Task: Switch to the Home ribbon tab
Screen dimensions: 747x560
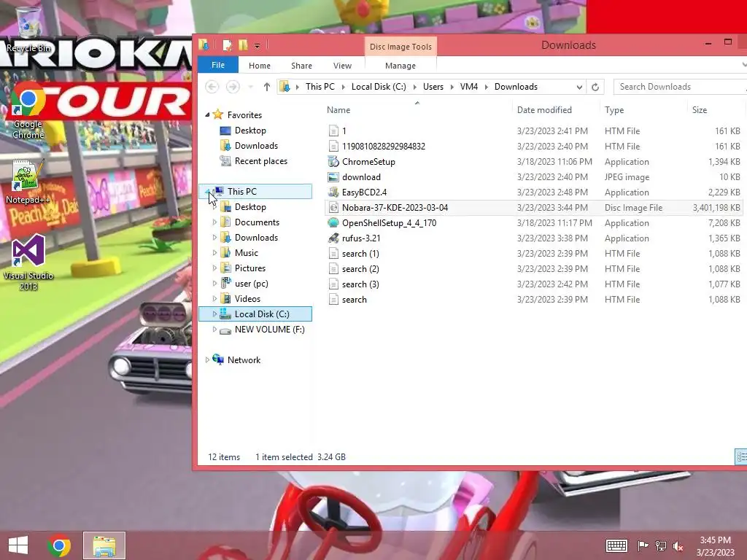Action: pyautogui.click(x=260, y=65)
